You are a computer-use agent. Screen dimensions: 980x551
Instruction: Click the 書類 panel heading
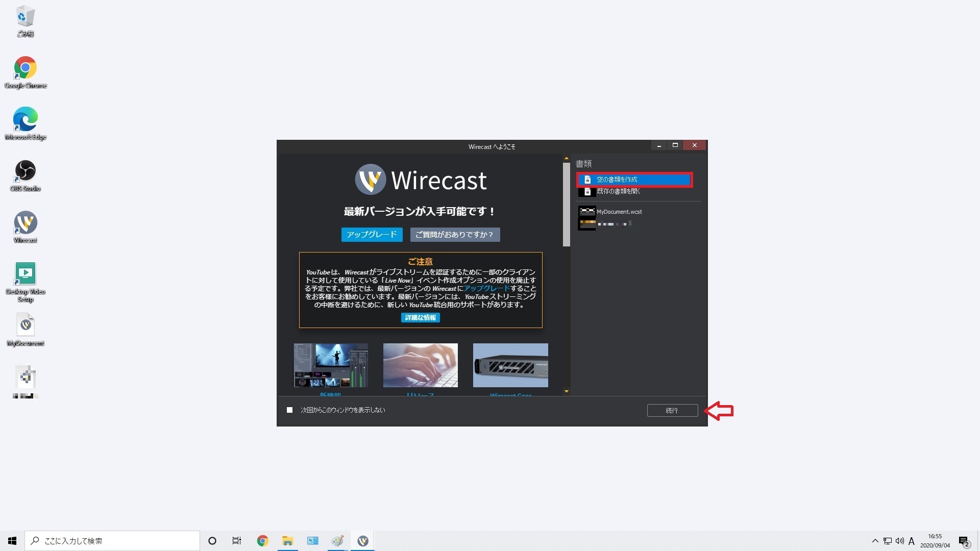click(x=583, y=164)
